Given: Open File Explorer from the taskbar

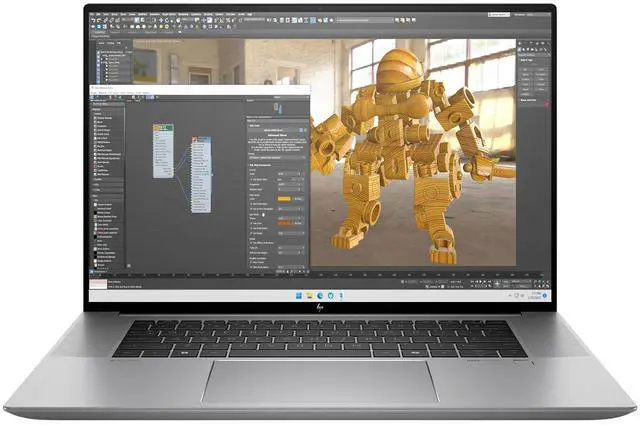Looking at the screenshot, I should point(309,295).
